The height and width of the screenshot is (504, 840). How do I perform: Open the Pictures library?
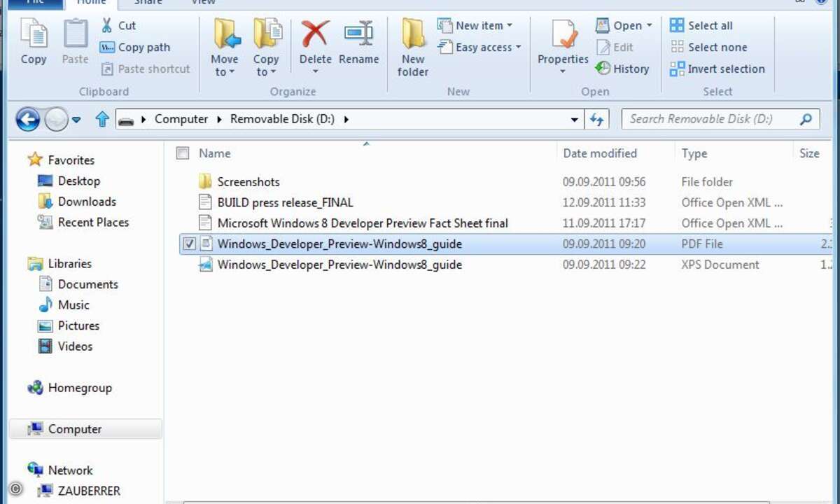pos(69,325)
